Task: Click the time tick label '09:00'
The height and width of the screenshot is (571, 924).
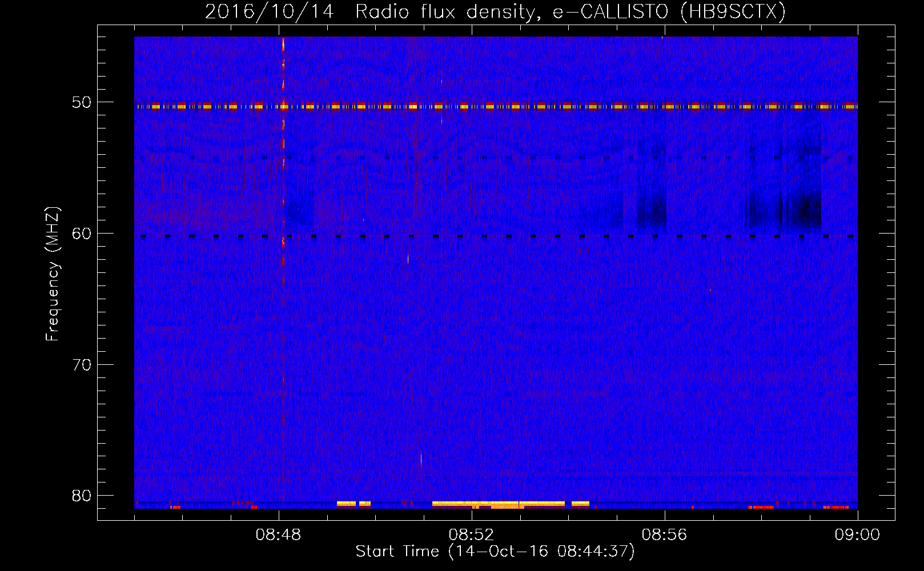Action: (857, 535)
